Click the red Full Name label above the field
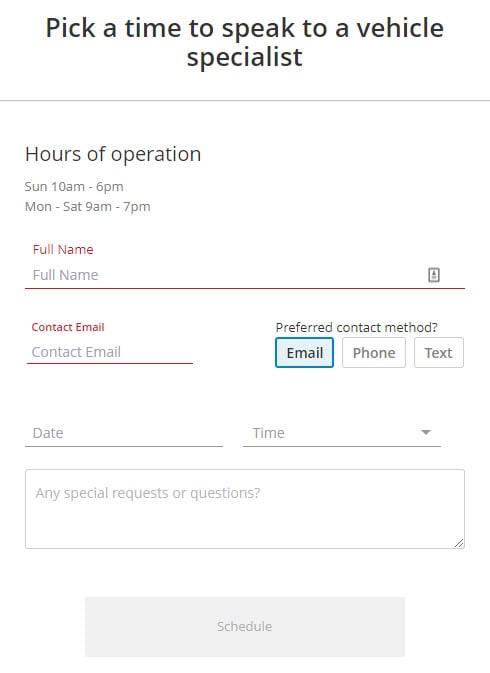 [63, 249]
